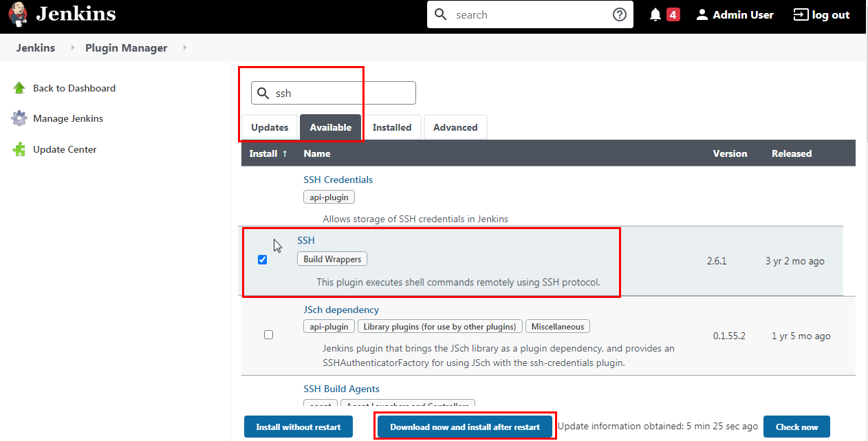Click the Install without restart button

click(299, 427)
